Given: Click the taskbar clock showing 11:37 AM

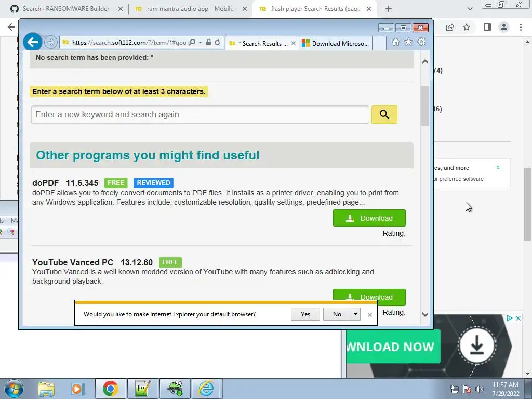Looking at the screenshot, I should tap(506, 389).
